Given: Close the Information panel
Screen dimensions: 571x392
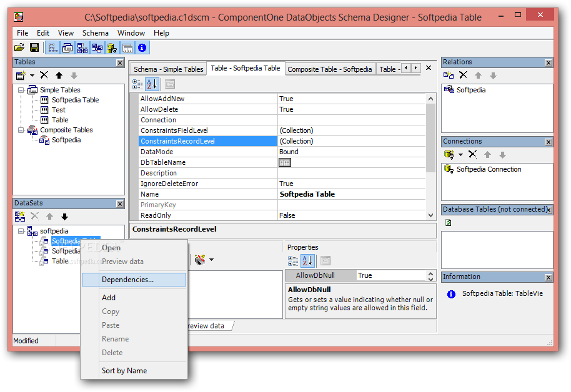Looking at the screenshot, I should coord(549,277).
